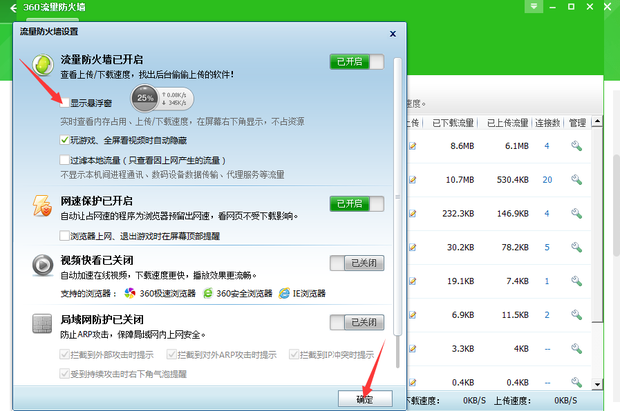The width and height of the screenshot is (620, 411).
Task: Click the edit pencil icon in the 19.1KB row
Action: pos(412,281)
